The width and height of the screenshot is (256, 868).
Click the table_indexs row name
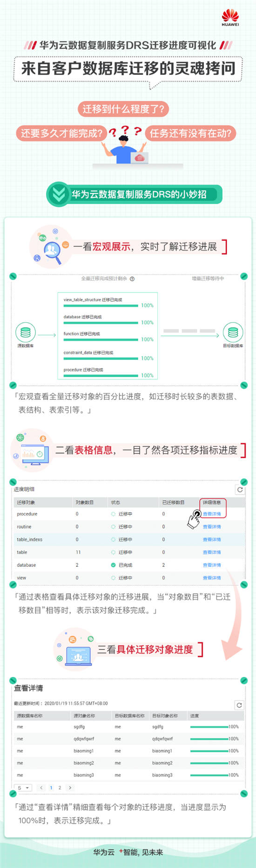coord(29,540)
